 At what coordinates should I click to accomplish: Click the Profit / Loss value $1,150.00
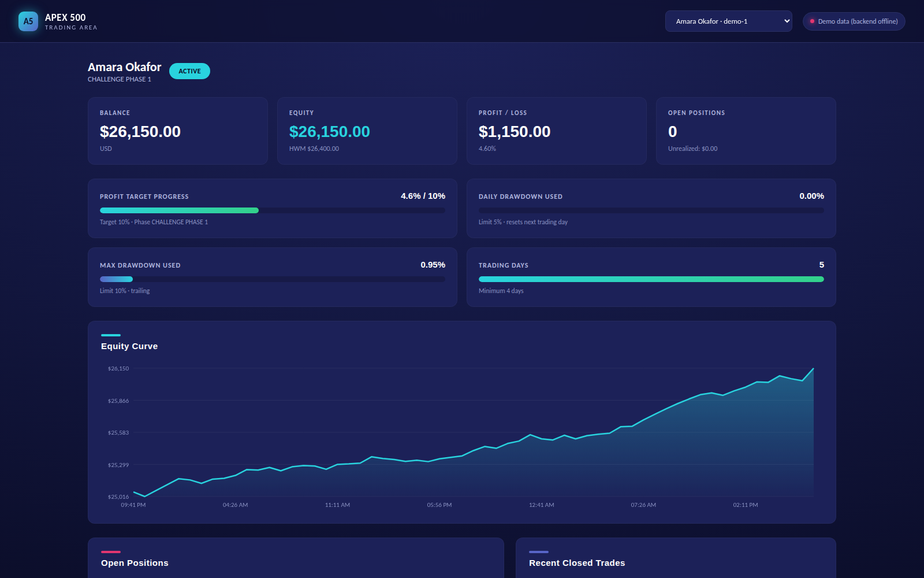[x=515, y=132]
